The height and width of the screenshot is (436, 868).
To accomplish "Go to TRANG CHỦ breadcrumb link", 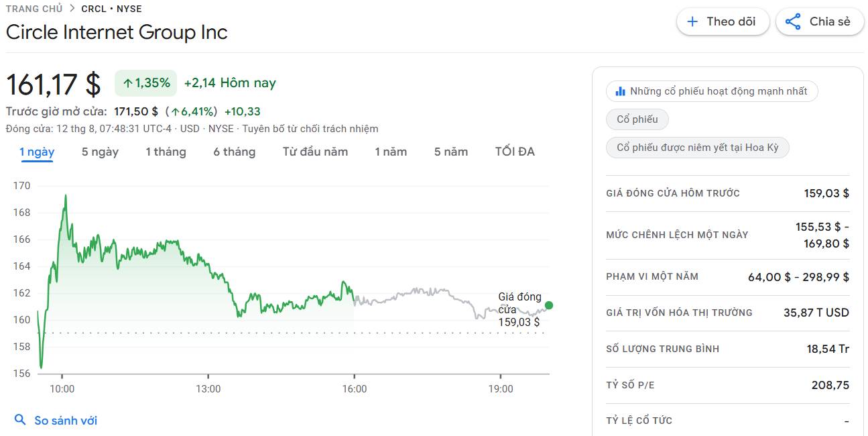I will 34,9.
